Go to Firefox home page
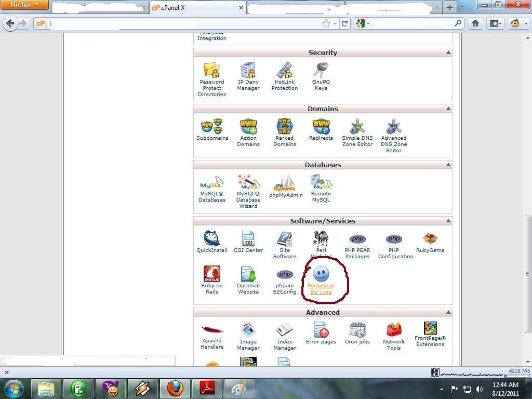Image resolution: width=532 pixels, height=399 pixels. [475, 23]
